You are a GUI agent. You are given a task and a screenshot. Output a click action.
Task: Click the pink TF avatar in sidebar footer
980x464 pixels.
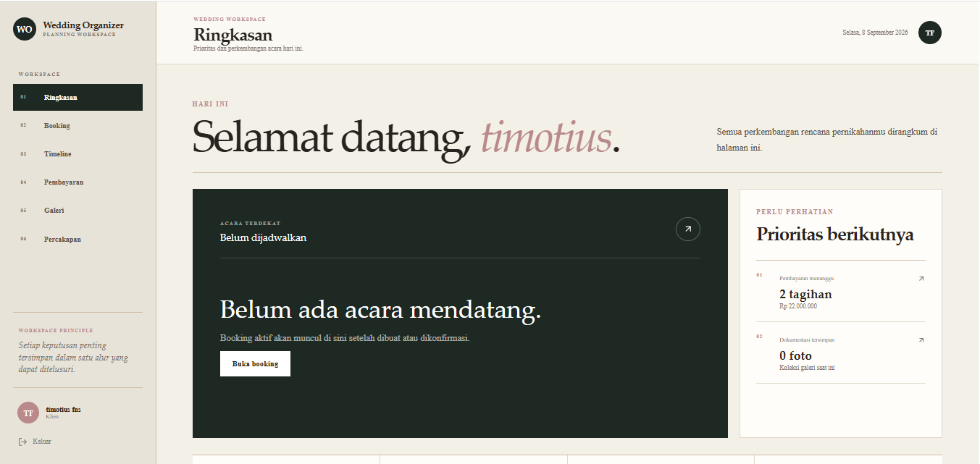click(x=28, y=413)
